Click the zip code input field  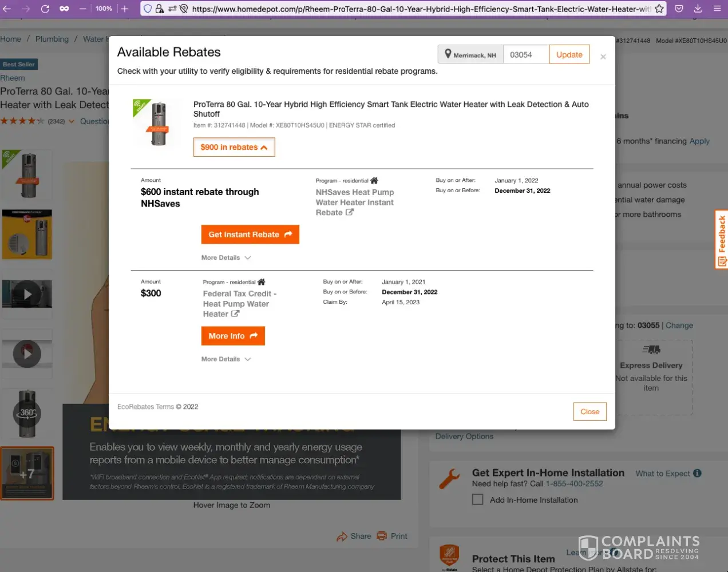pos(525,54)
